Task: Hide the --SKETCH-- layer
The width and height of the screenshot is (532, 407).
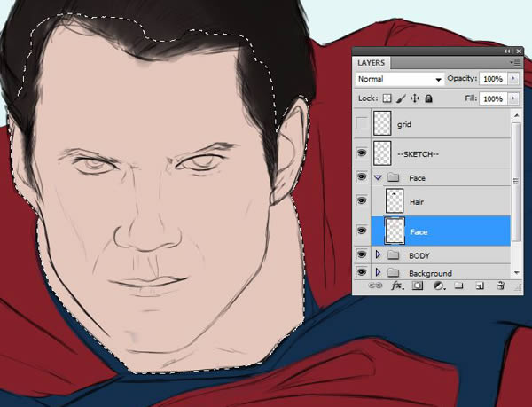Action: coord(362,153)
